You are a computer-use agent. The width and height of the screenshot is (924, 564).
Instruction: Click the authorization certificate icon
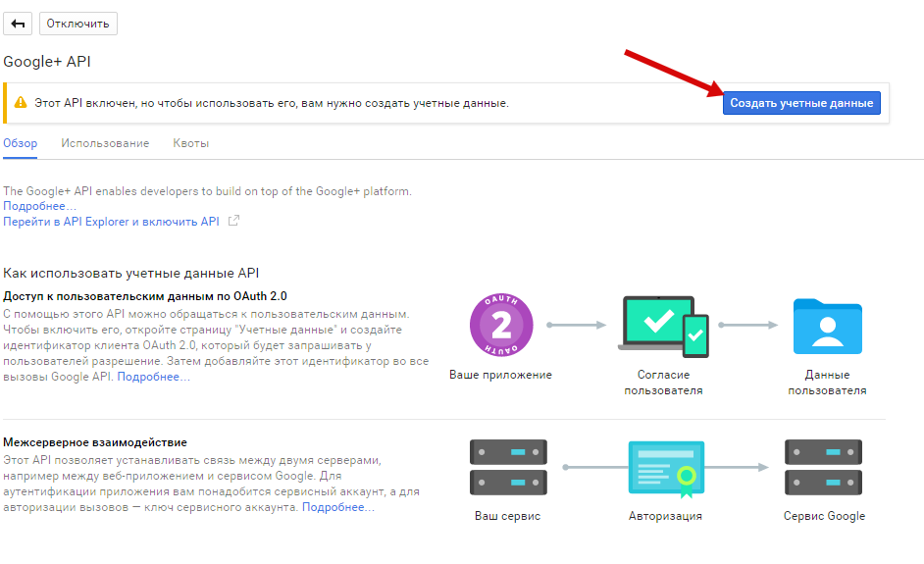coord(665,468)
